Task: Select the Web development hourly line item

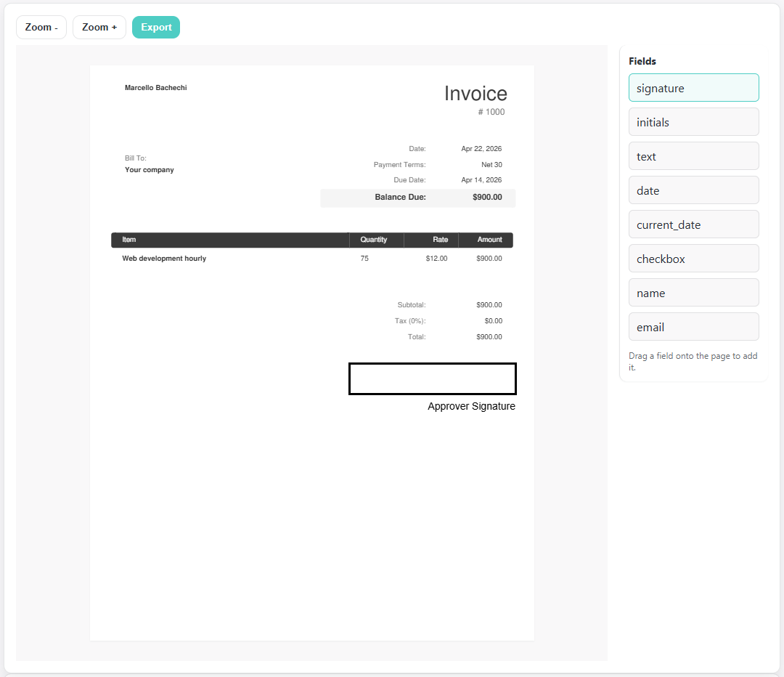Action: [x=164, y=258]
